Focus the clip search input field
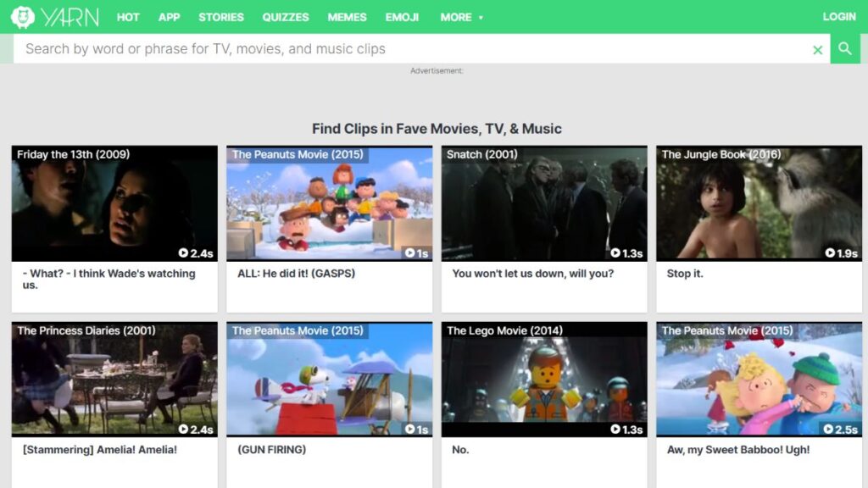This screenshot has height=488, width=868. pyautogui.click(x=407, y=49)
